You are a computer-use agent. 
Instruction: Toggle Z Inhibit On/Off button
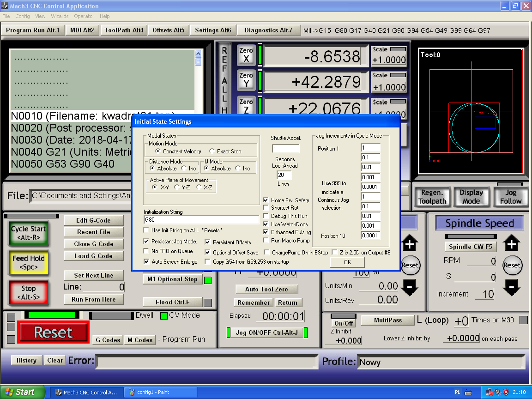[344, 323]
